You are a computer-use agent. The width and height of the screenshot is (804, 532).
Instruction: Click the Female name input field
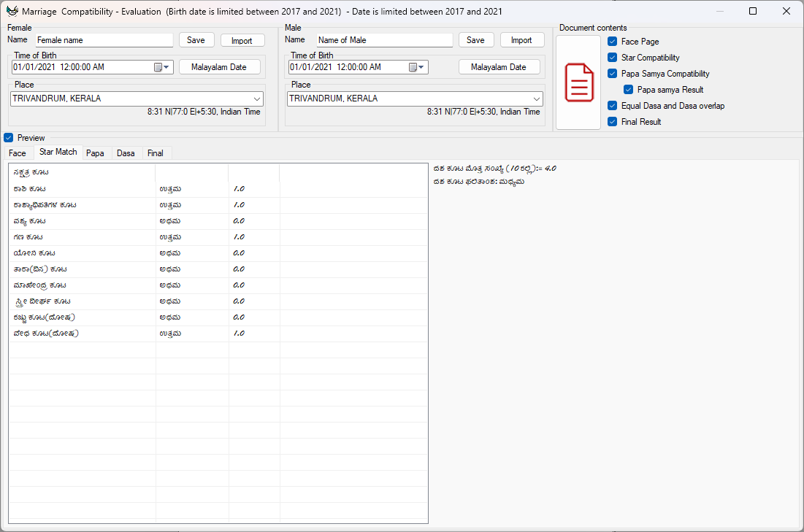104,40
